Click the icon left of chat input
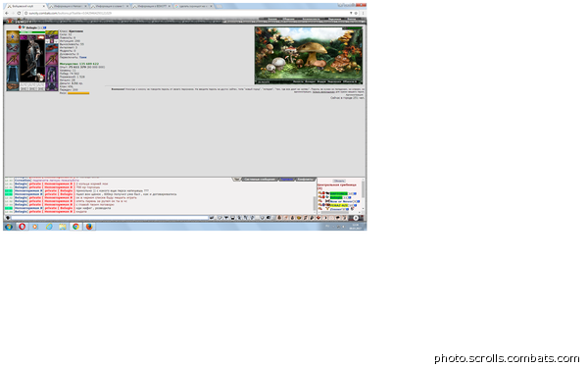This screenshot has width=588, height=368. 8,218
